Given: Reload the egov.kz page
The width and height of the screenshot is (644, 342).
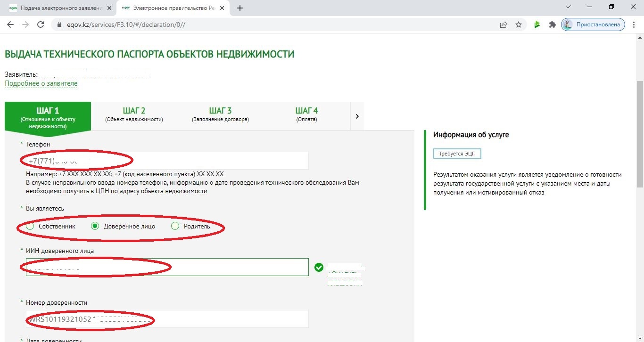Looking at the screenshot, I should [x=41, y=24].
